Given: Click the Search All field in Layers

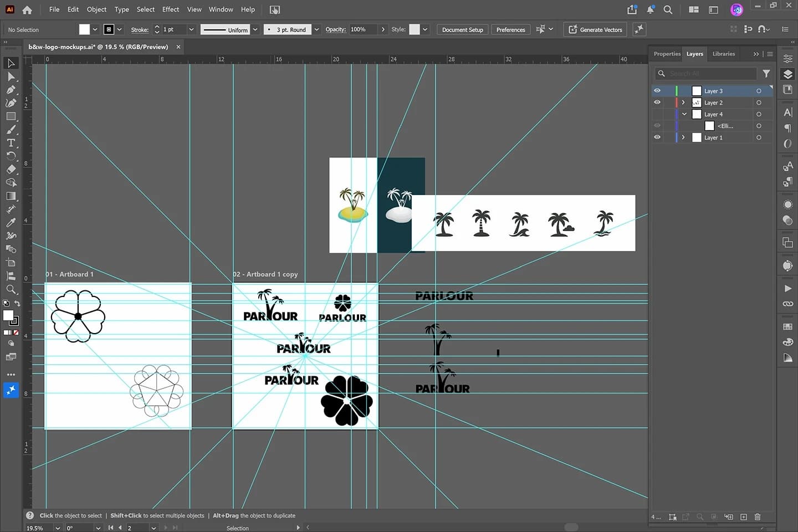Looking at the screenshot, I should click(x=706, y=73).
